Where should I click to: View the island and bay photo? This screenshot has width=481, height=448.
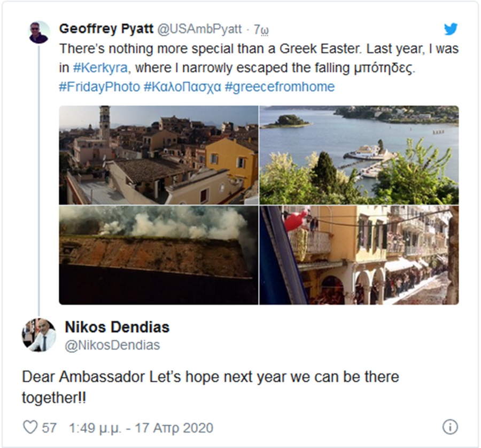point(359,155)
